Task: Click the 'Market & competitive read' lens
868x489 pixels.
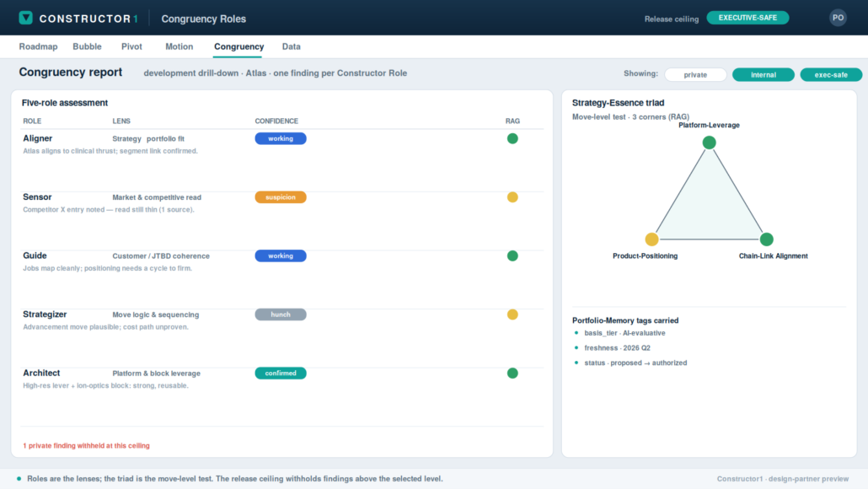Action: (x=157, y=197)
